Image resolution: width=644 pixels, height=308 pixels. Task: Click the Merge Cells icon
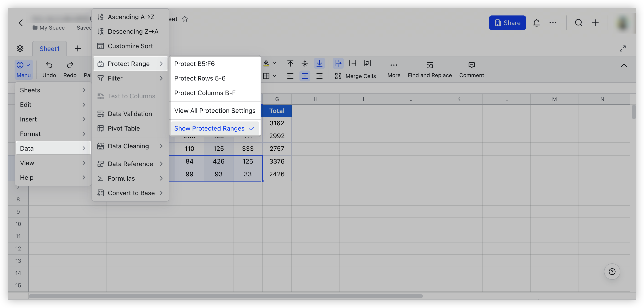point(338,76)
